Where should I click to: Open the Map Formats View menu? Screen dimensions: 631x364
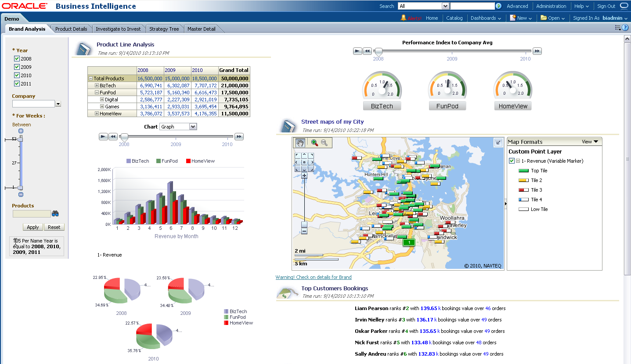590,142
